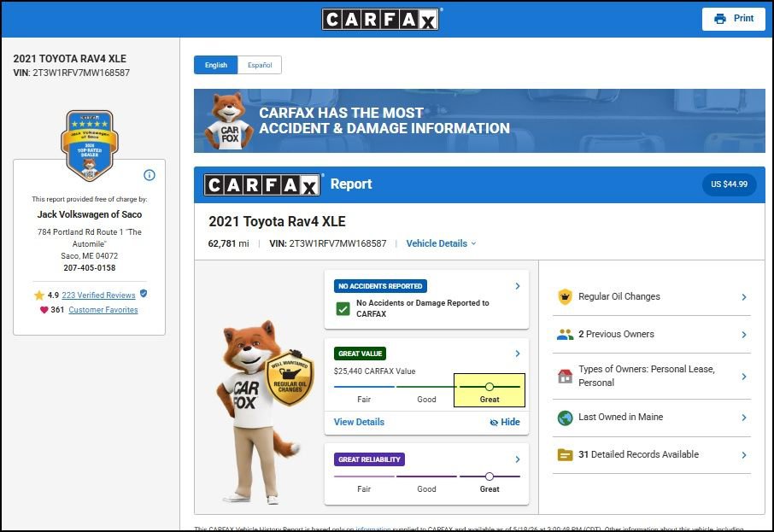Click the reliability slider circle marker
This screenshot has width=774, height=532.
pos(490,476)
